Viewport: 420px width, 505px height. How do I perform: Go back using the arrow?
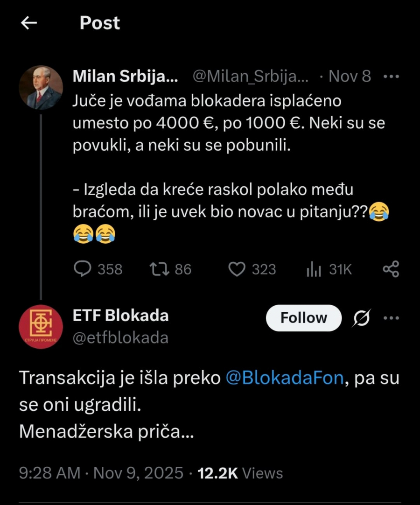(x=29, y=23)
